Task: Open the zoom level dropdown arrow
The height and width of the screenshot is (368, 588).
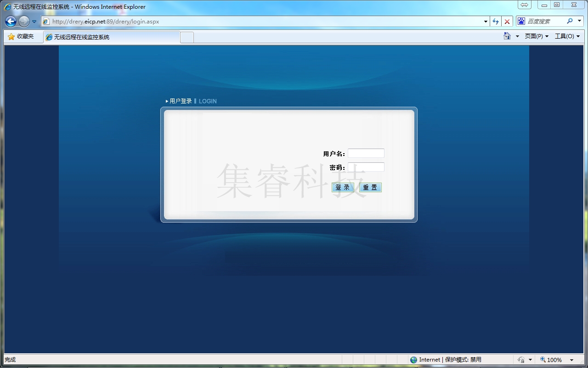Action: 572,360
